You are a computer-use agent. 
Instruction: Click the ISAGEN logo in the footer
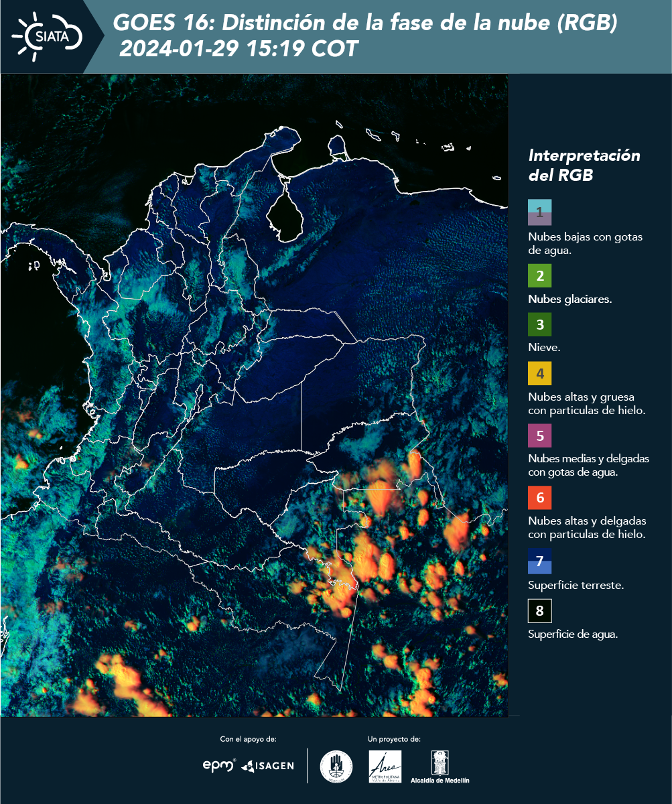pos(268,765)
